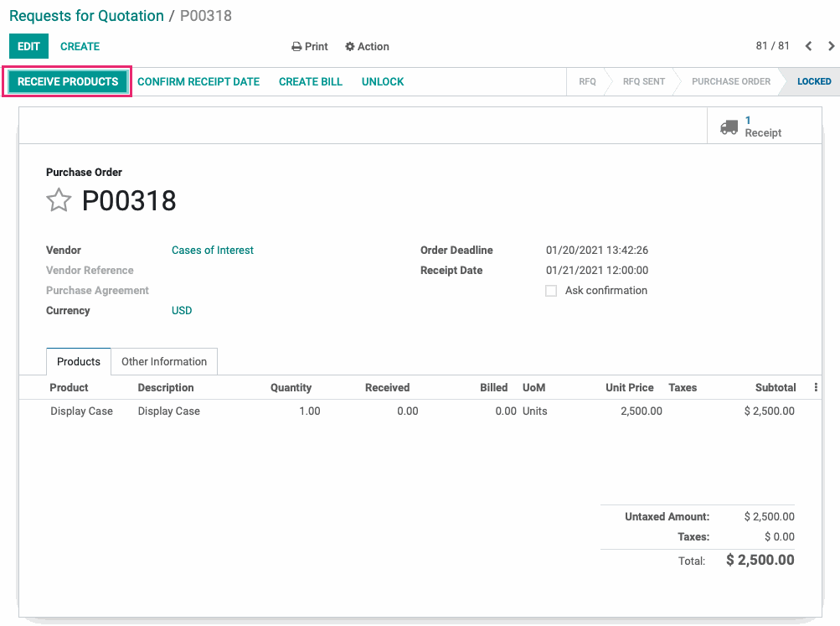Select the RFQ Sent status stage
Image resolution: width=840 pixels, height=626 pixels.
[x=643, y=81]
